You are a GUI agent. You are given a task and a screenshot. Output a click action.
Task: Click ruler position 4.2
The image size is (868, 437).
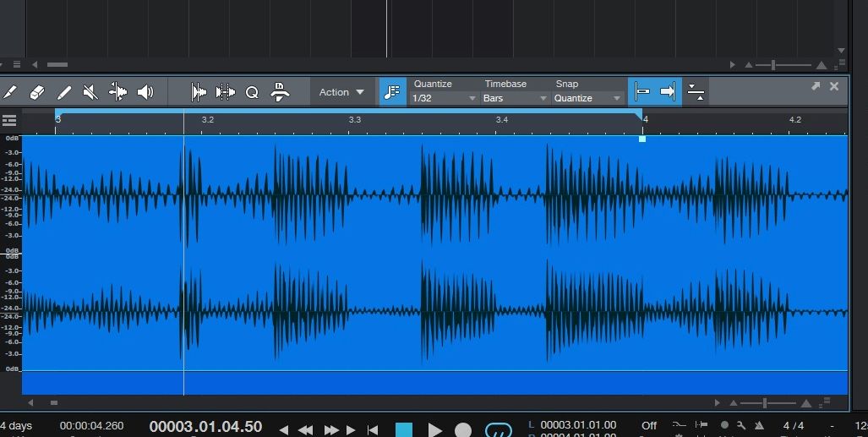[795, 120]
